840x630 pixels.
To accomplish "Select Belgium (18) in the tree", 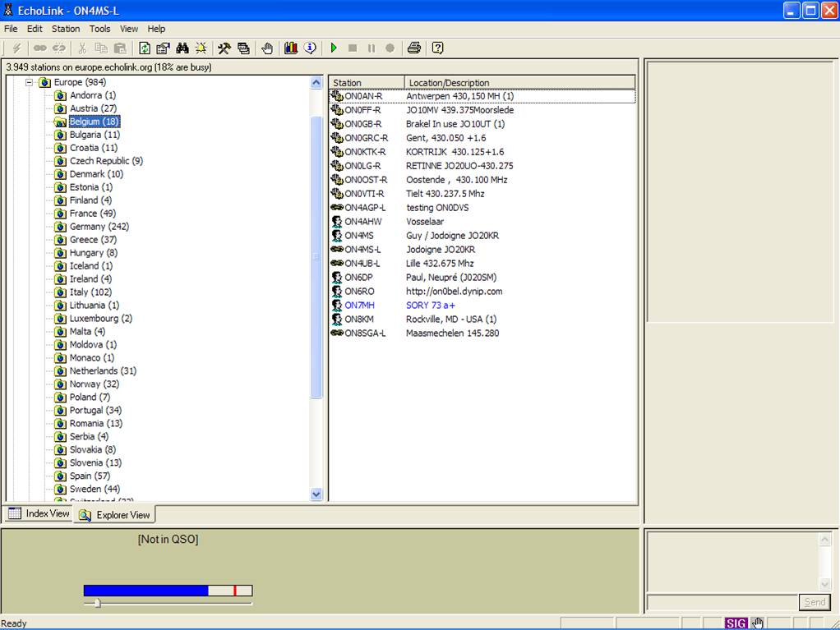I will coord(95,122).
